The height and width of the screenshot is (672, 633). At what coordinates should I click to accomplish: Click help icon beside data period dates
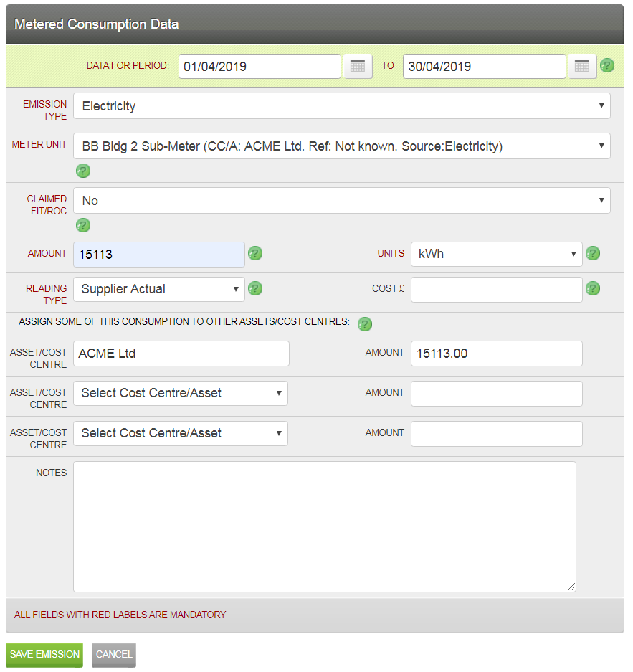click(x=607, y=66)
